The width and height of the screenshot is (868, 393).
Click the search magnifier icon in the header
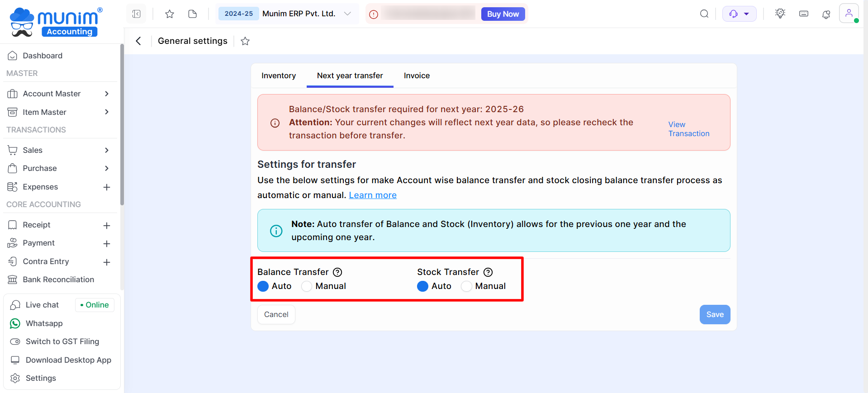pos(704,14)
